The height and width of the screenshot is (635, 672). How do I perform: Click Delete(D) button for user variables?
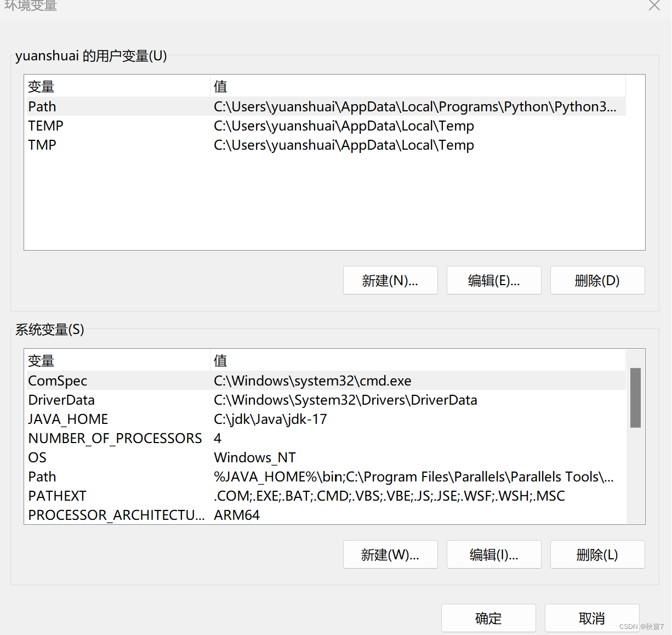click(597, 280)
